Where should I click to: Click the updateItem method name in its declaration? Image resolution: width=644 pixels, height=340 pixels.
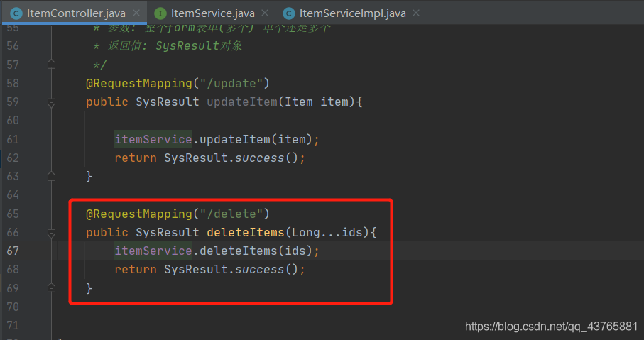tap(242, 102)
